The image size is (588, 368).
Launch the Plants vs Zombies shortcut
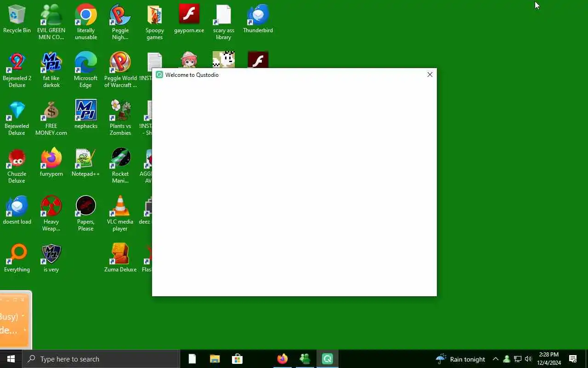pos(120,118)
